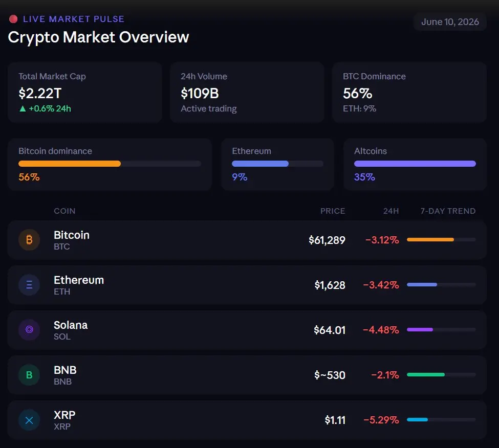Click the red live indicator dot
The image size is (499, 448).
coord(13,19)
